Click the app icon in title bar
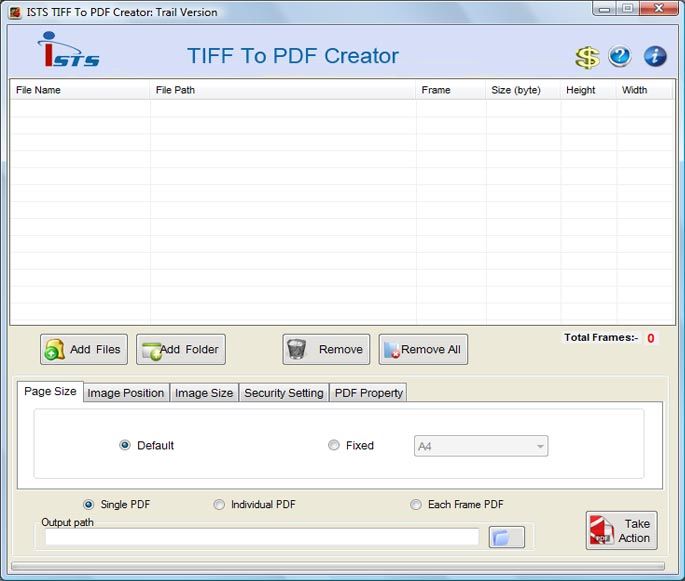Screen dimensions: 685x581 point(15,12)
